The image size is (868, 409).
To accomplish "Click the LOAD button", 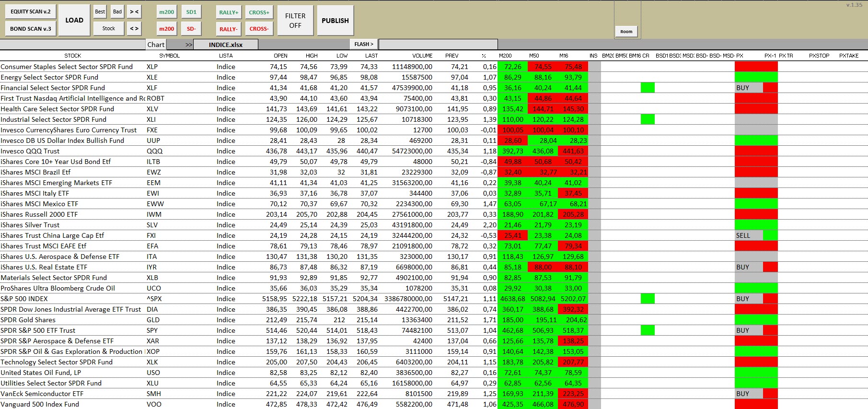I will click(x=74, y=20).
